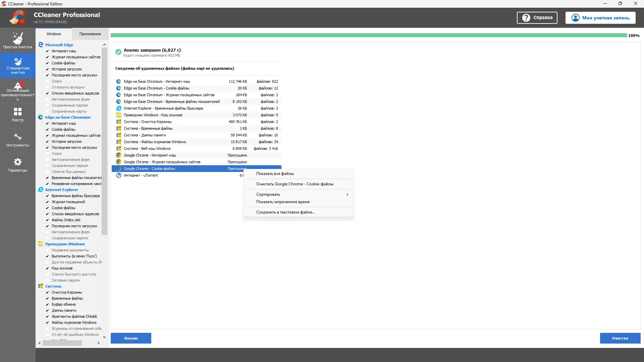Uncheck Интернет-кэш under Microsoft Edge
The width and height of the screenshot is (644, 362).
click(x=47, y=51)
